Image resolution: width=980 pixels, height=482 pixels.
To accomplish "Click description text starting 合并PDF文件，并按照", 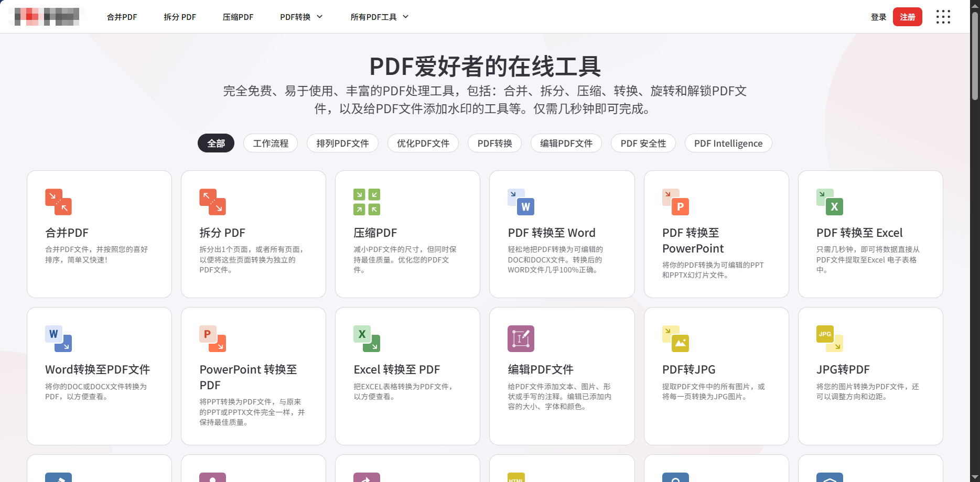I will 96,255.
